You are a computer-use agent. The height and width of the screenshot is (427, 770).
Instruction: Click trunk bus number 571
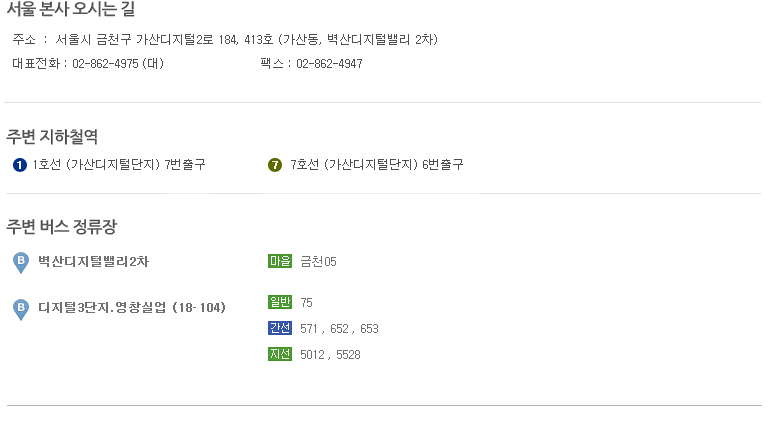click(309, 329)
